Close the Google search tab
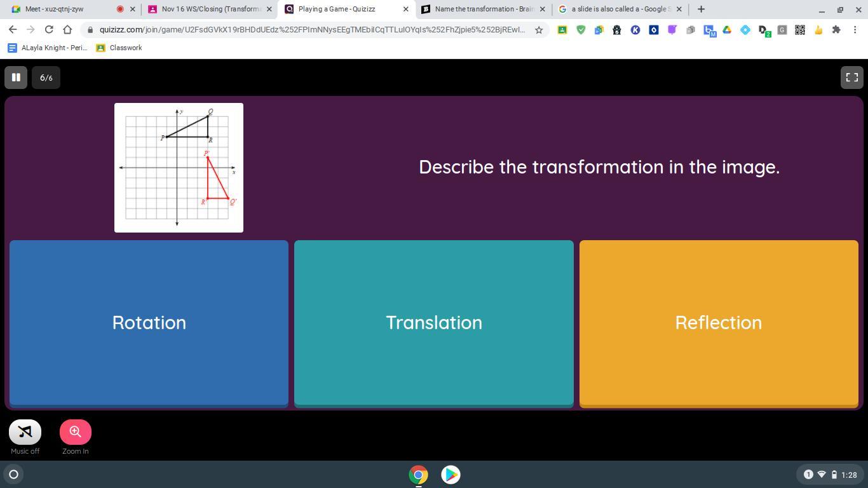 (679, 9)
